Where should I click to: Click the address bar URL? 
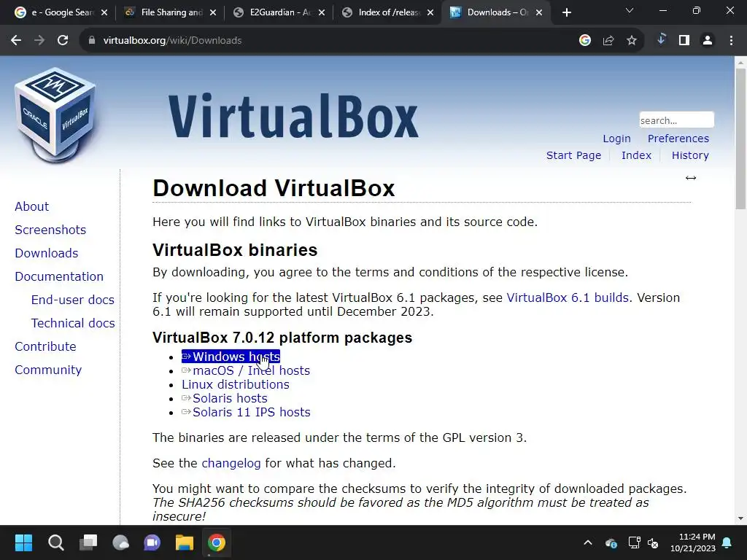(x=172, y=41)
